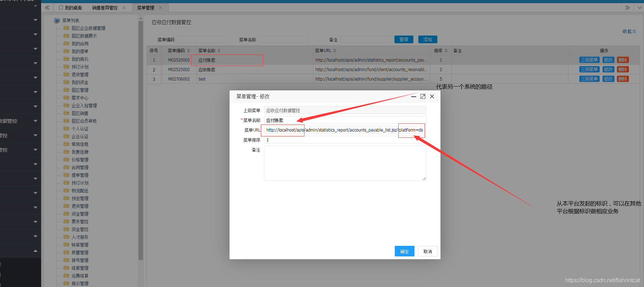Open the 我的竞价 folder icon
Image resolution: width=644 pixels, height=287 pixels.
[x=66, y=59]
